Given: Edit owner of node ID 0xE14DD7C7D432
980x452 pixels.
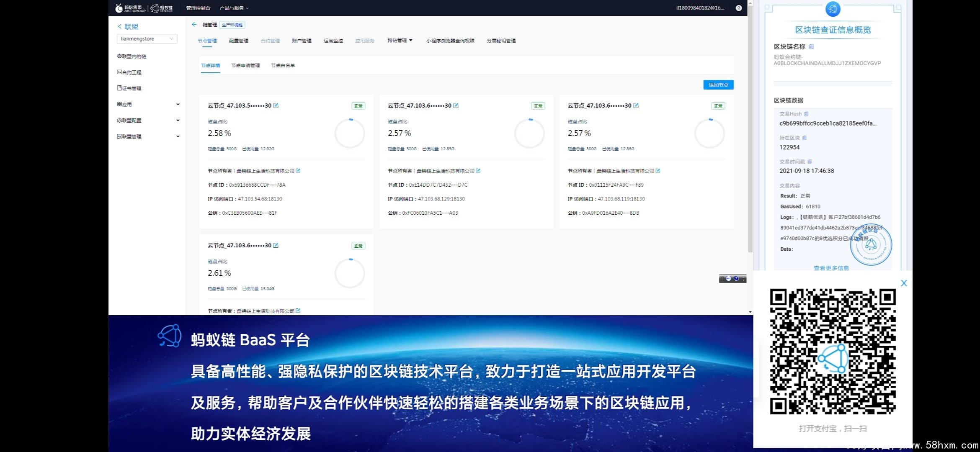Looking at the screenshot, I should (x=478, y=170).
